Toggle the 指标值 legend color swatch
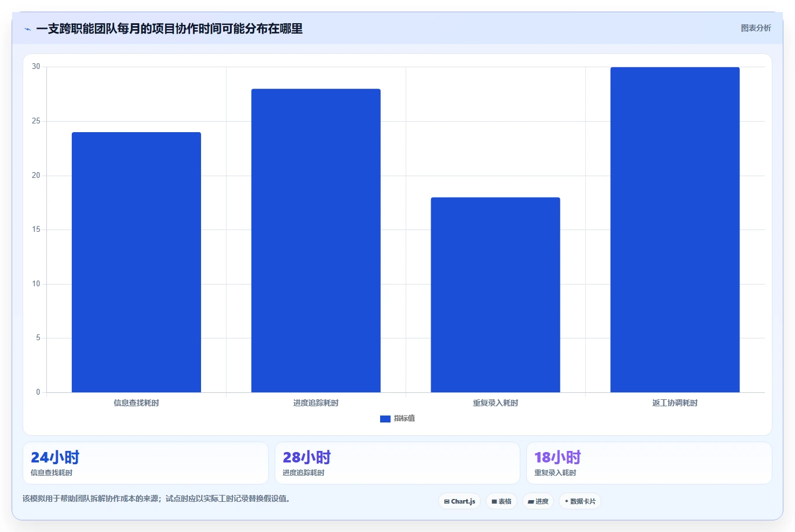The width and height of the screenshot is (795, 532). pyautogui.click(x=385, y=418)
